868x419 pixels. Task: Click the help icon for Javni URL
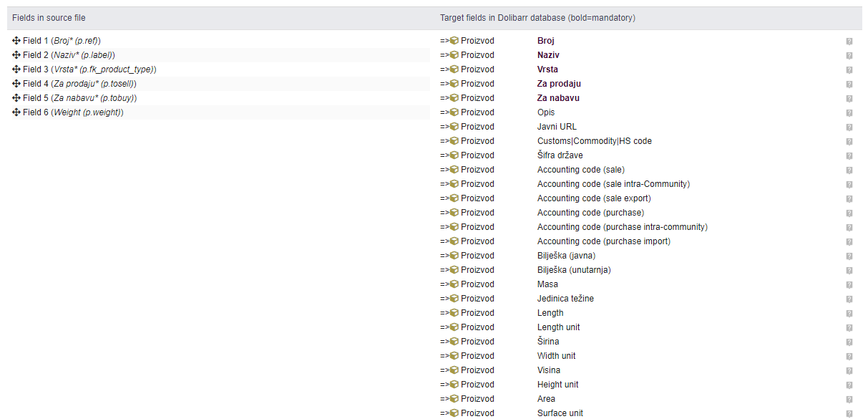tap(849, 127)
